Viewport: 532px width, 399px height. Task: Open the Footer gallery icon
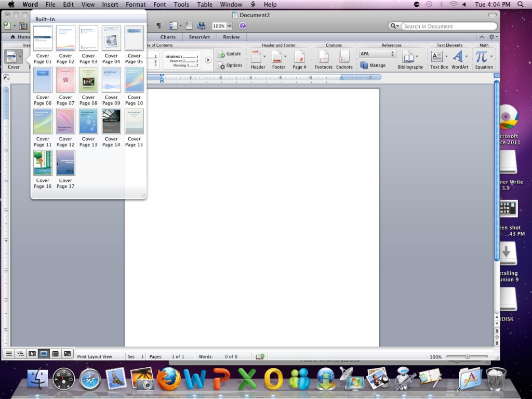click(x=276, y=57)
